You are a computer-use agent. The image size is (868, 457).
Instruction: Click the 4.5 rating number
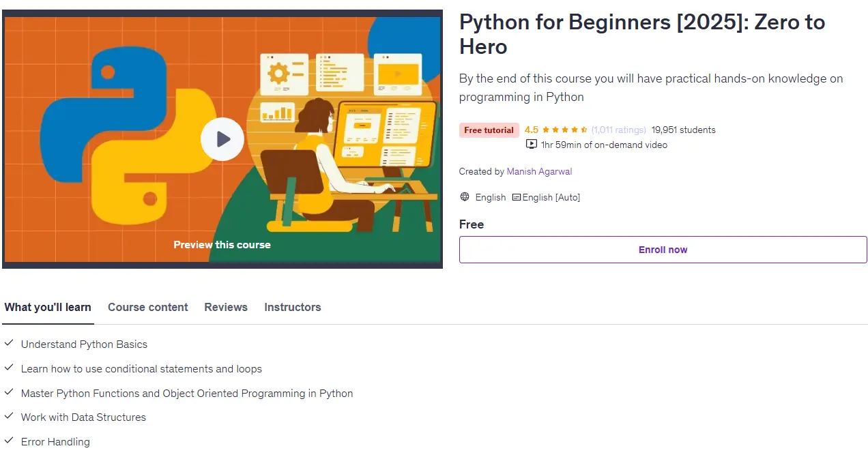coord(532,130)
